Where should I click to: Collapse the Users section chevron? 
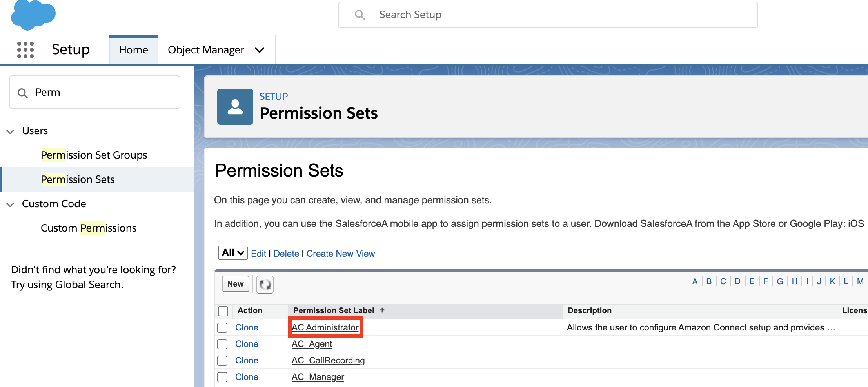pyautogui.click(x=11, y=131)
